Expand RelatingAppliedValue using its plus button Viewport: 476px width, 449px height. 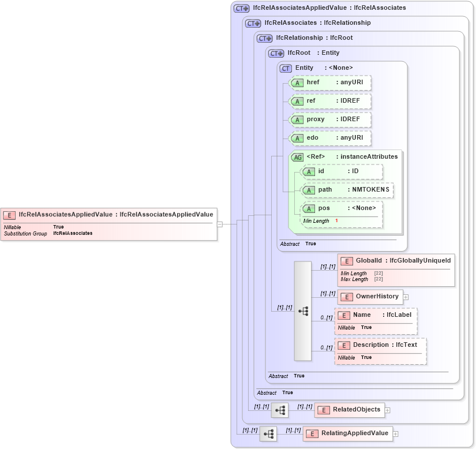(x=395, y=433)
